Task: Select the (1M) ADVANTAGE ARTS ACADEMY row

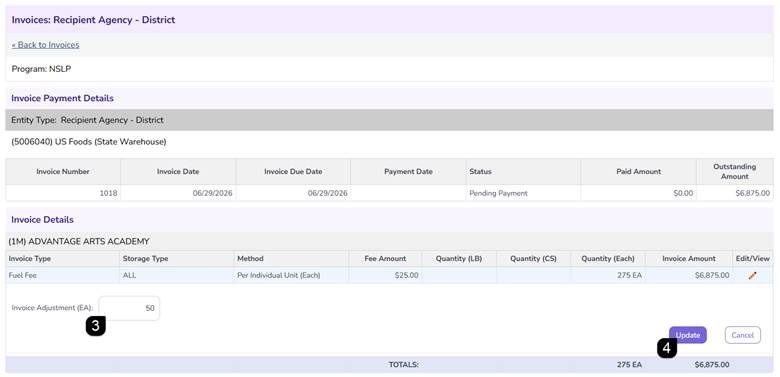Action: [390, 242]
